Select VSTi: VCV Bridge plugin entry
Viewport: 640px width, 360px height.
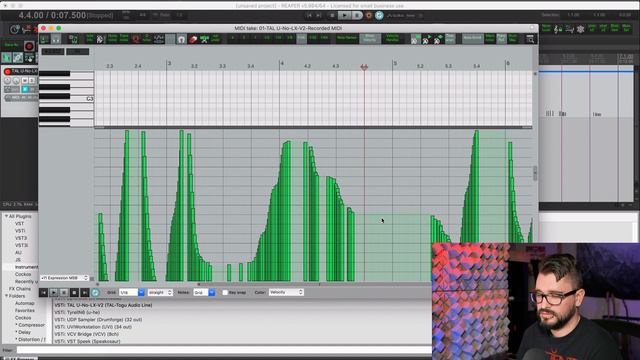click(87, 334)
